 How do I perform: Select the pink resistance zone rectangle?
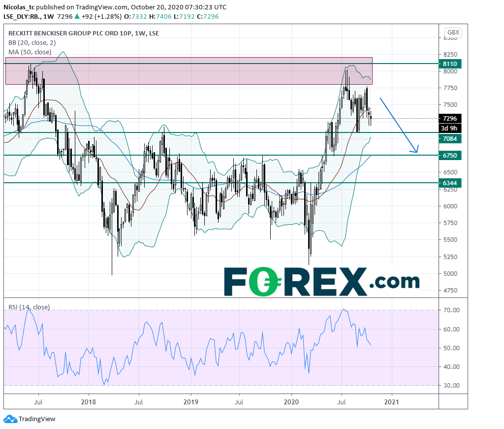point(189,71)
